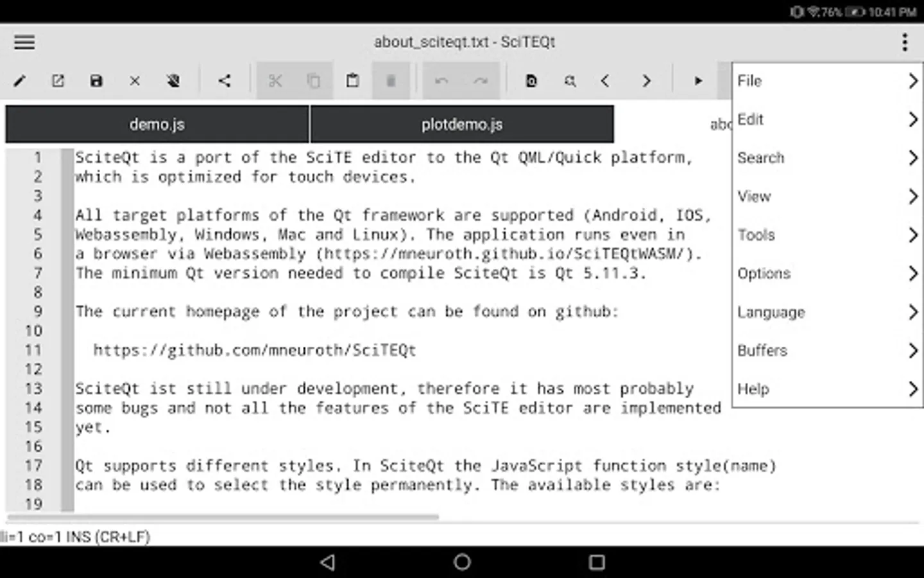Click the open file icon

pos(58,81)
